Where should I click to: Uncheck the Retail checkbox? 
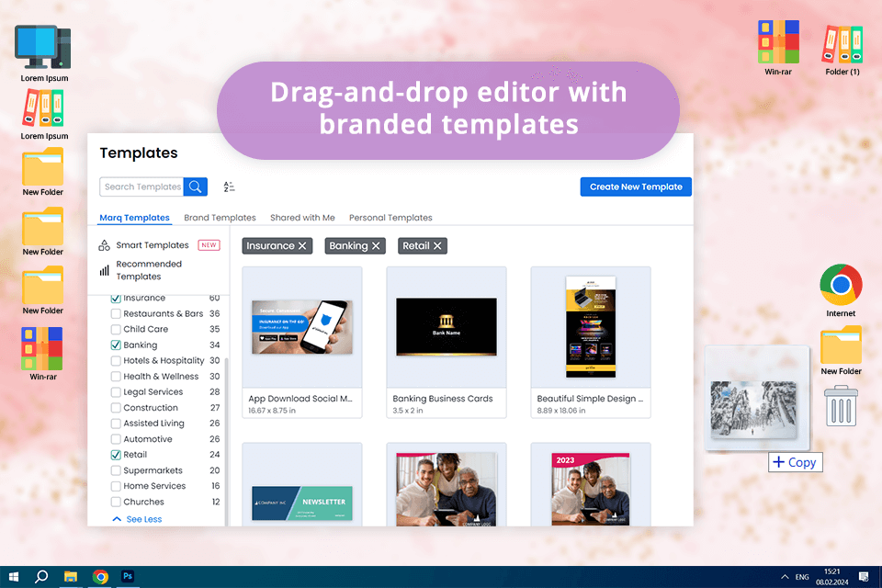tap(116, 455)
